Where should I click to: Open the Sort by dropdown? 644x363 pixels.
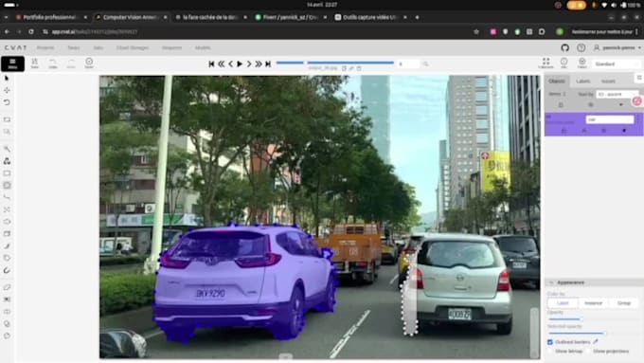[x=617, y=94]
